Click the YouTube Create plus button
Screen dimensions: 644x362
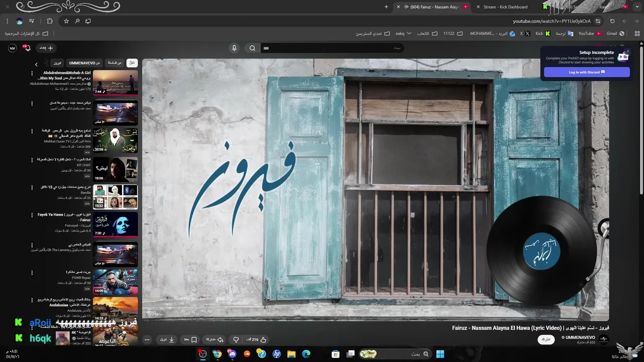pos(46,48)
